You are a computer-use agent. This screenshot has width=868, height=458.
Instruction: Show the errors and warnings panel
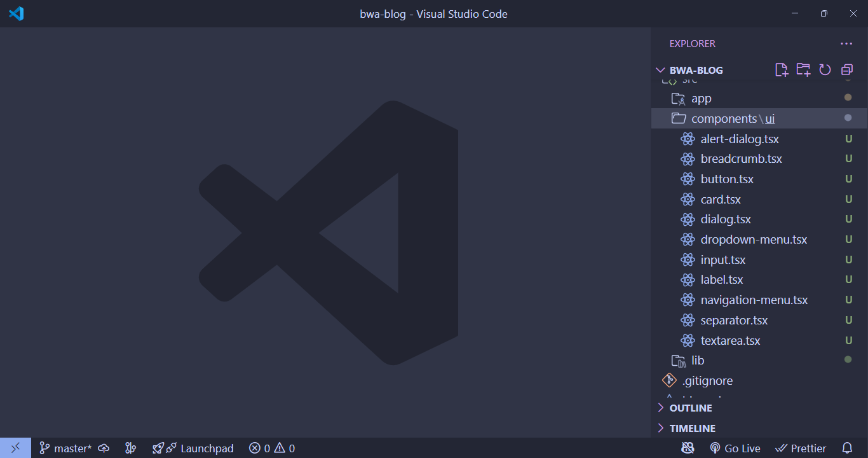[x=271, y=448]
